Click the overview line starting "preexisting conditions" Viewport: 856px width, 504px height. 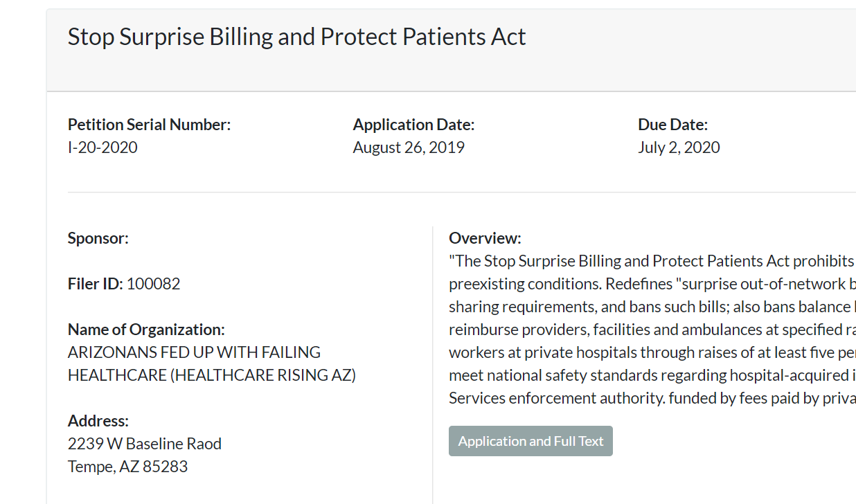click(x=651, y=284)
